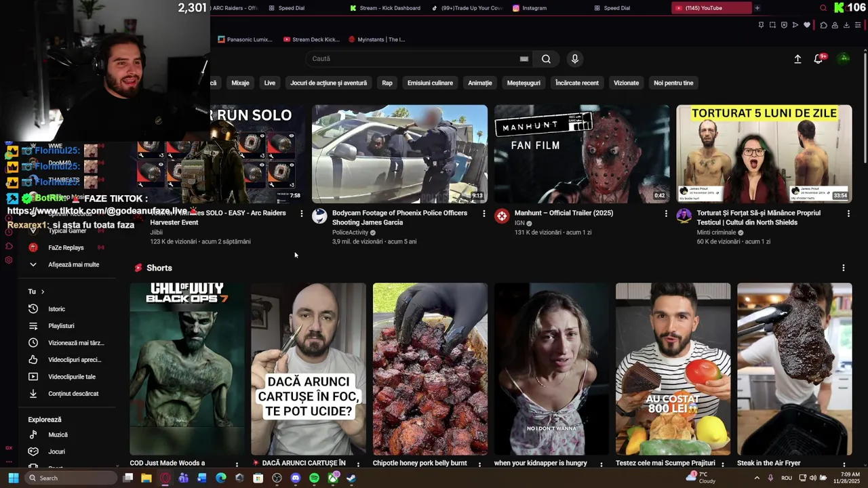Open Stream Deck Kick bookmark
The image size is (868, 488).
[x=311, y=39]
